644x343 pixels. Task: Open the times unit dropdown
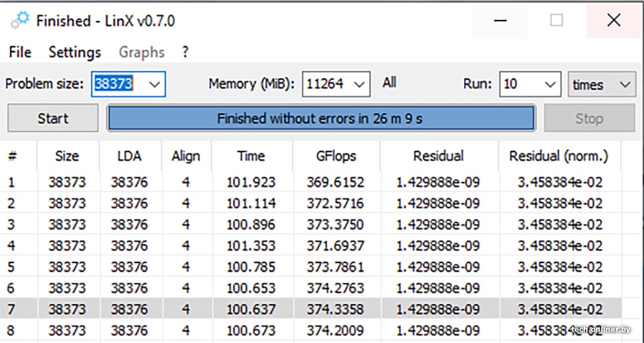(625, 85)
